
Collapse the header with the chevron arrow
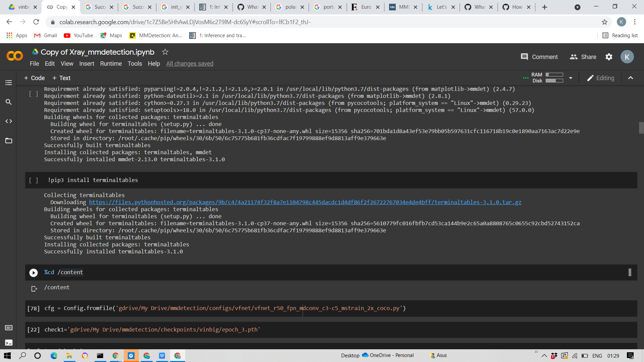click(x=631, y=78)
